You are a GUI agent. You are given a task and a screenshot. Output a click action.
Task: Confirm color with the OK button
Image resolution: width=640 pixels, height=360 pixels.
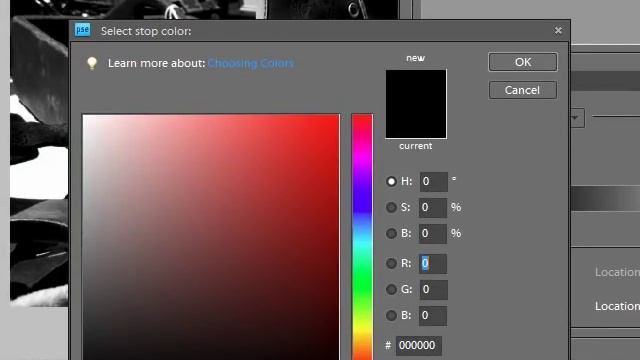(523, 62)
